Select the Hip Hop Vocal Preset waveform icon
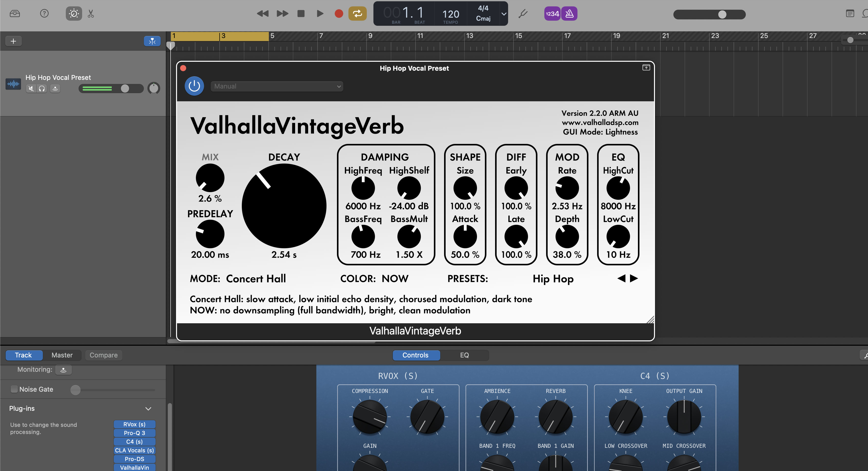The width and height of the screenshot is (868, 471). click(x=13, y=84)
